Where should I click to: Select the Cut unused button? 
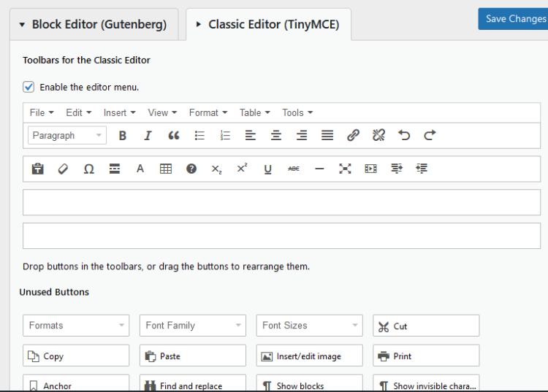(426, 326)
